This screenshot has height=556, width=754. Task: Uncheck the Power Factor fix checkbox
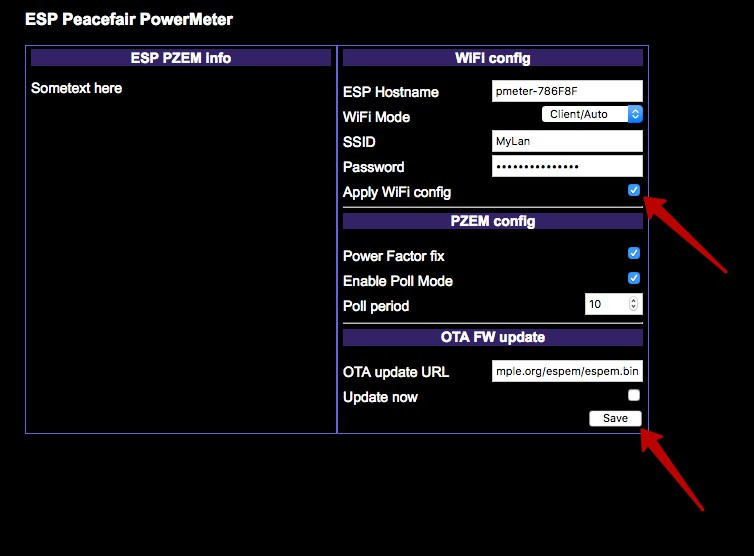click(x=634, y=253)
